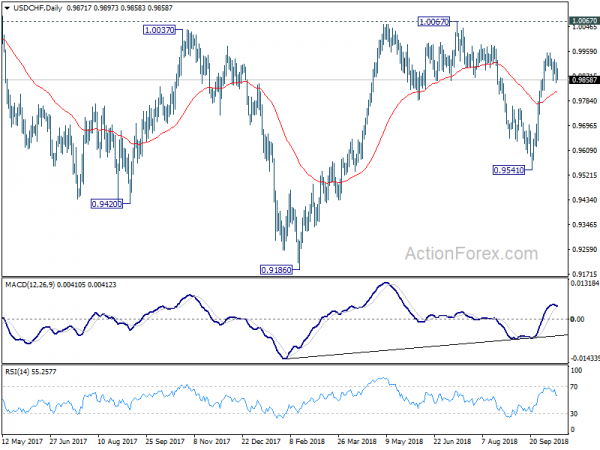
Task: Click the 0.91715 price scale value
Action: [584, 274]
